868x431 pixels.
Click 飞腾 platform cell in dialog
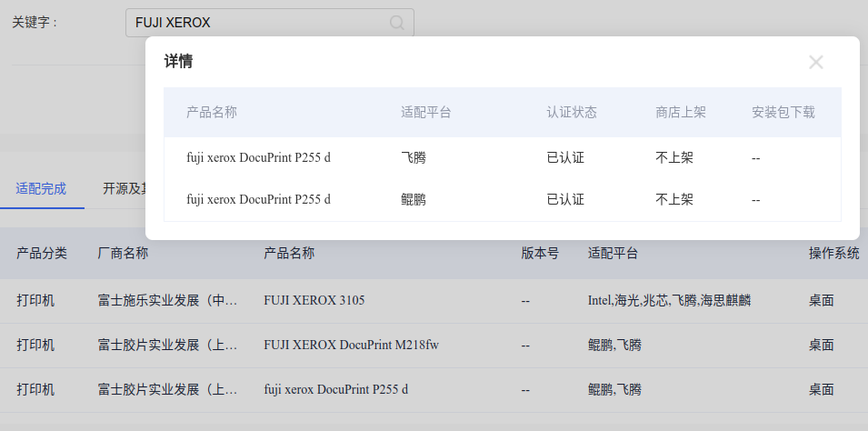point(414,158)
